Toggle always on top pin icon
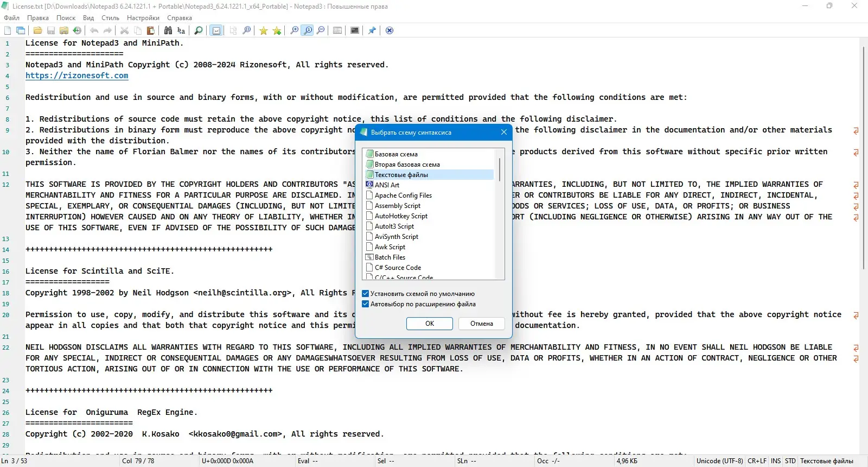 372,30
